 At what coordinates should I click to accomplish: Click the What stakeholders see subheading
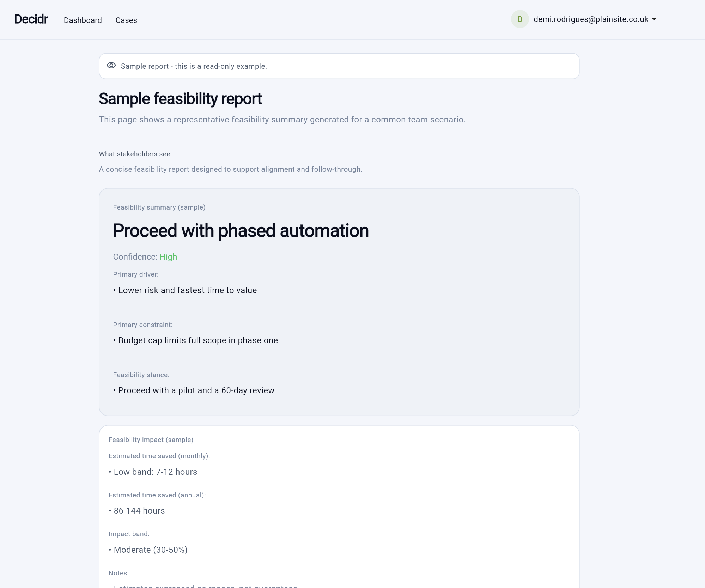coord(134,154)
